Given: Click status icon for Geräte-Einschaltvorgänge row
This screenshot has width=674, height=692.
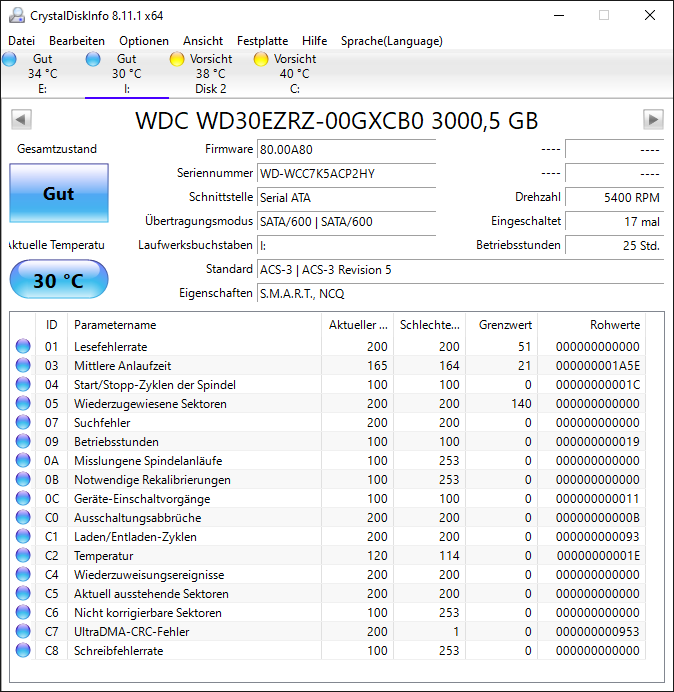Looking at the screenshot, I should coord(23,498).
